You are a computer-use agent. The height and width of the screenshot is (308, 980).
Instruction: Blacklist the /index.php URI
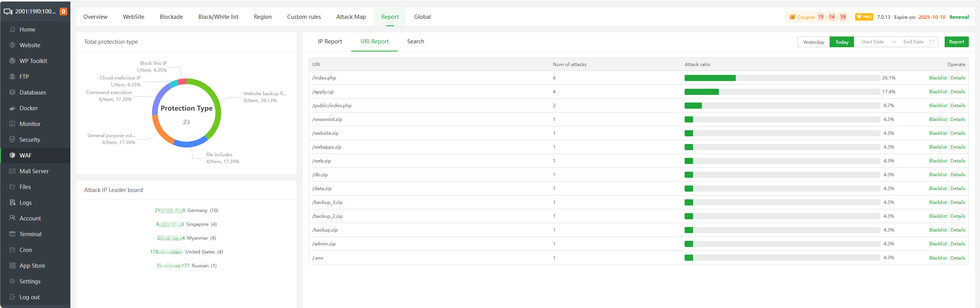[938, 78]
